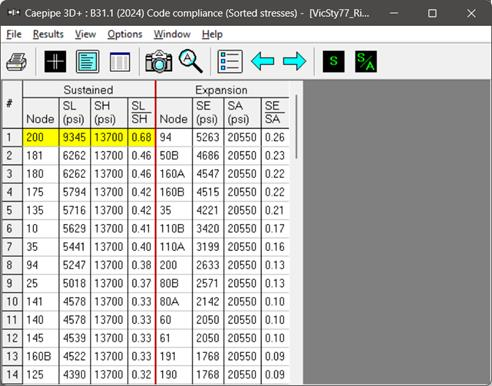Open the Window menu
492x386 pixels.
[172, 34]
